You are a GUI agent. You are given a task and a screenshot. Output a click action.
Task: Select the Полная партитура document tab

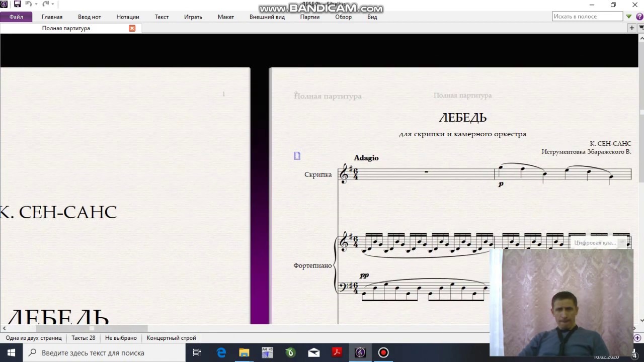(x=66, y=28)
